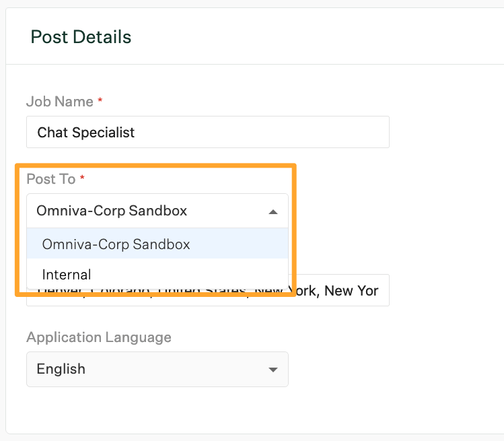Open the Application Language dropdown

click(x=157, y=369)
